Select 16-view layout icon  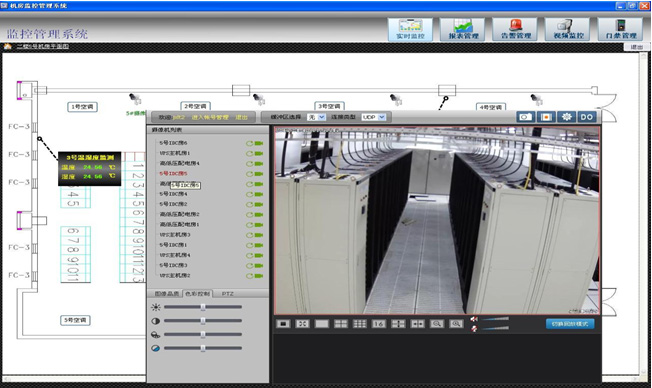pos(379,324)
